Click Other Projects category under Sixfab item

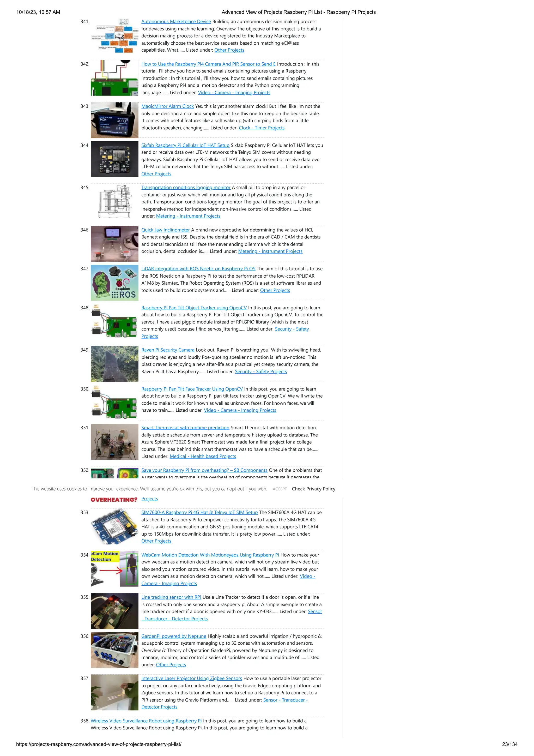(x=156, y=174)
